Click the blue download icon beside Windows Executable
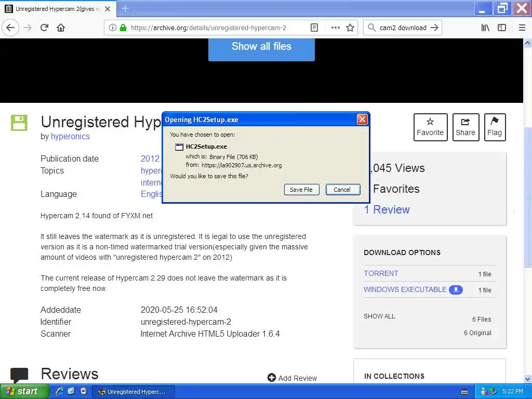This screenshot has width=532, height=399. point(456,290)
